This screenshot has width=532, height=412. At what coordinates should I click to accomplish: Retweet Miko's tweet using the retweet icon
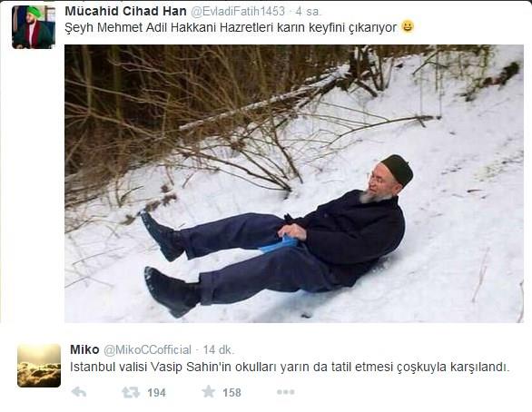(x=131, y=392)
